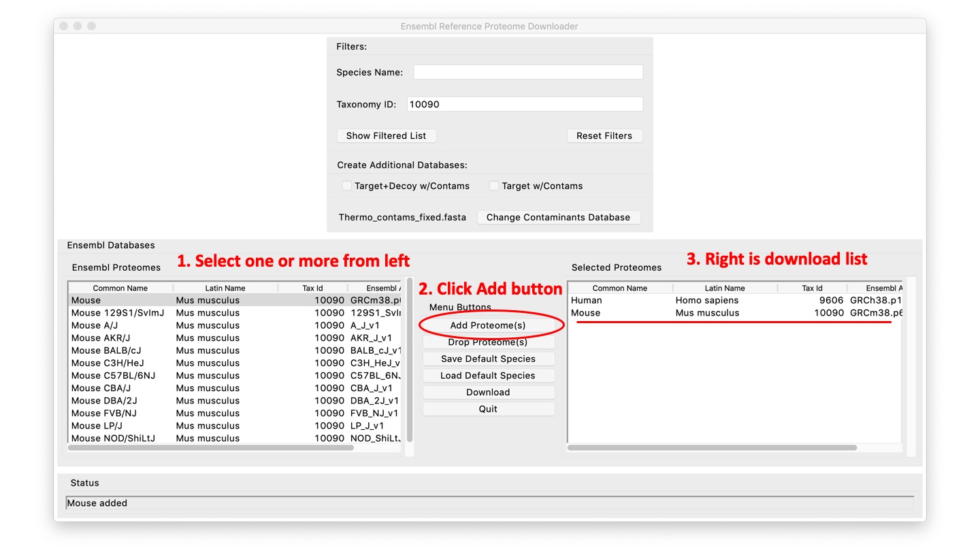Select the Mouse C57BL/6NJ row

(x=235, y=375)
